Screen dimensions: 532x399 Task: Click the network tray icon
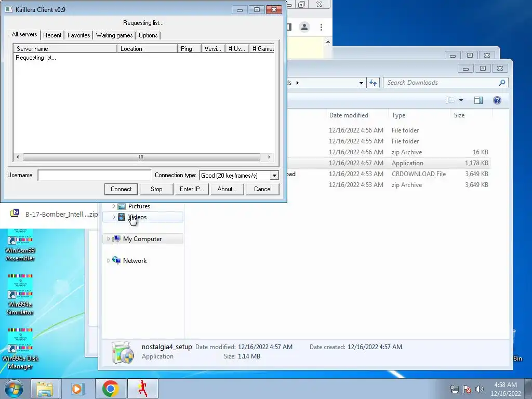click(454, 389)
